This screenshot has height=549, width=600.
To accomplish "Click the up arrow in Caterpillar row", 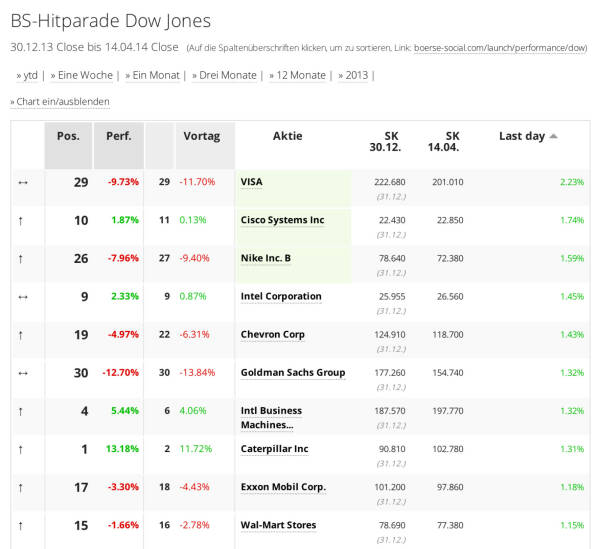I will [21, 450].
